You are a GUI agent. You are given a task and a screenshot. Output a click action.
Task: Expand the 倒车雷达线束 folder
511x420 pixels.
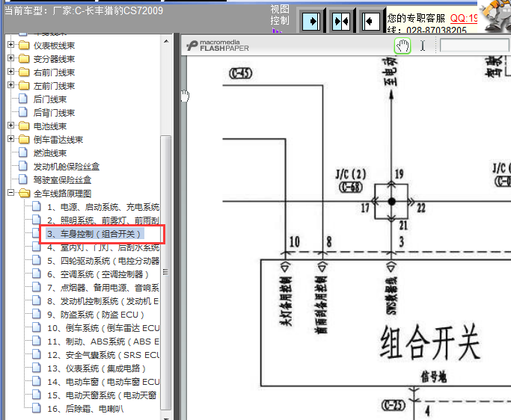10,139
